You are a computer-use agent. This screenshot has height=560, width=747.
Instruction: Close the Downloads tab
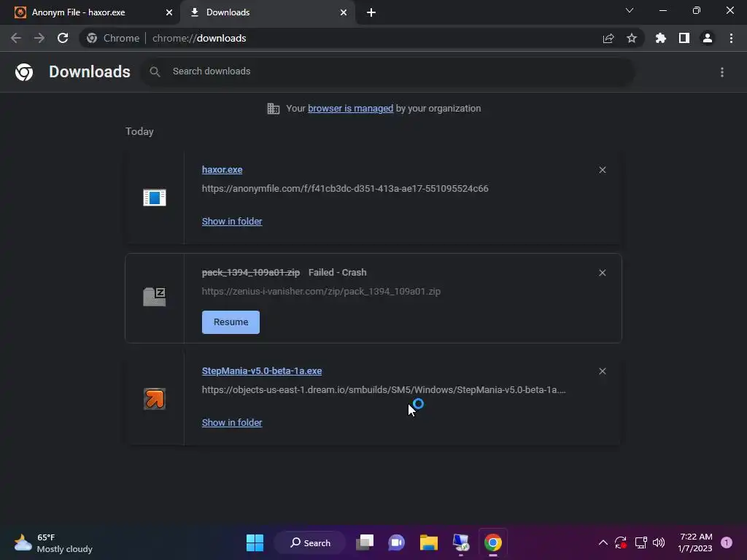pyautogui.click(x=344, y=12)
